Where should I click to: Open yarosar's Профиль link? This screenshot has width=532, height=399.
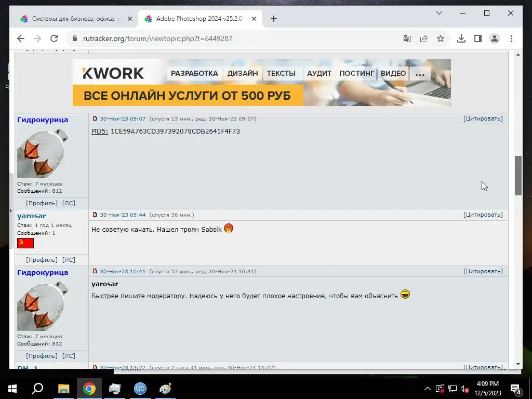(42, 260)
